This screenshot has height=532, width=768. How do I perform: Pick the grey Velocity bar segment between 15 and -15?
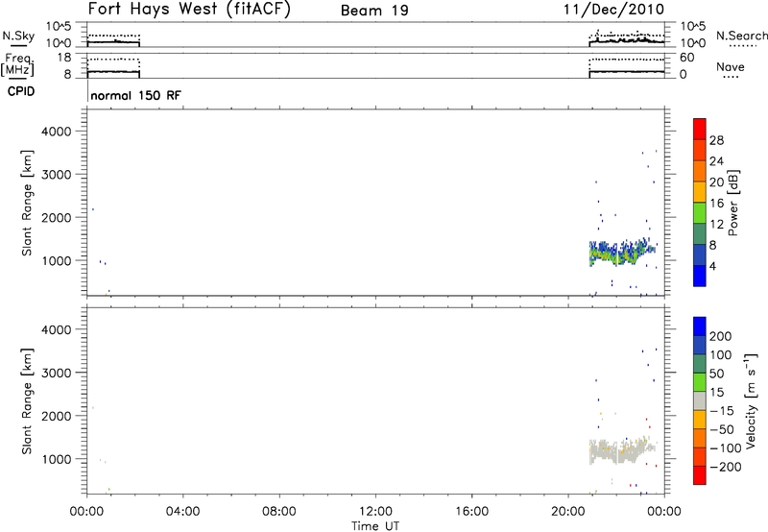700,400
